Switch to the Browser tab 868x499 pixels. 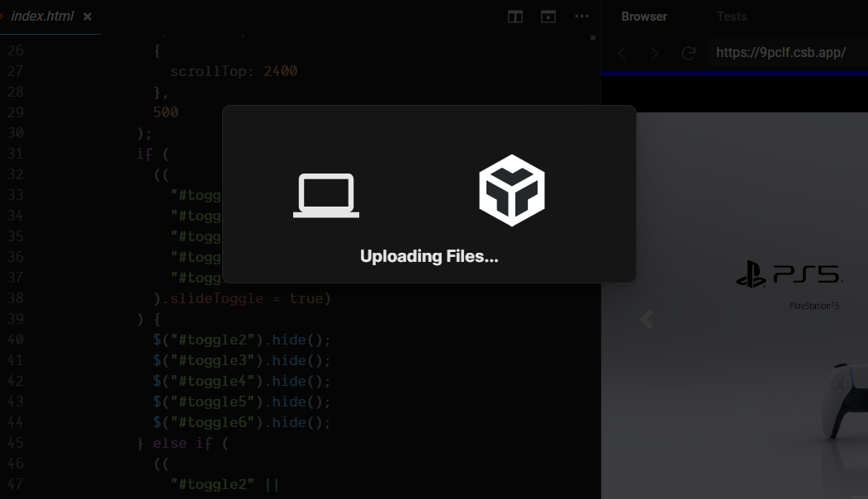click(644, 17)
